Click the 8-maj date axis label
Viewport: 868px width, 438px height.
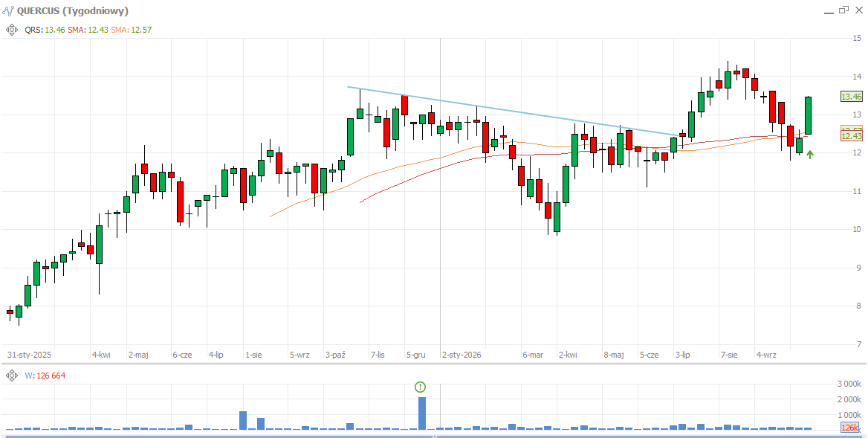coord(614,355)
